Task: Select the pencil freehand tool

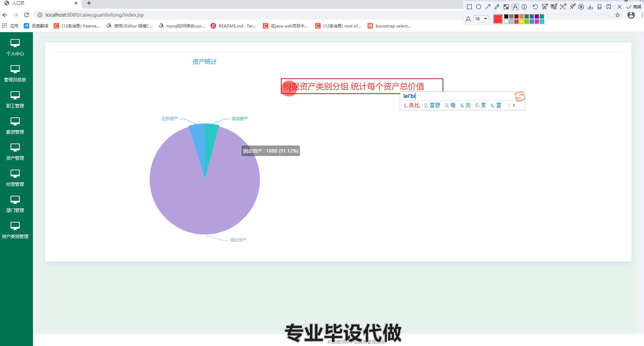Action: pyautogui.click(x=497, y=7)
